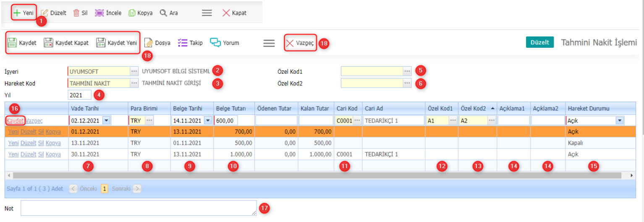Click page number 1 in pager

point(105,189)
